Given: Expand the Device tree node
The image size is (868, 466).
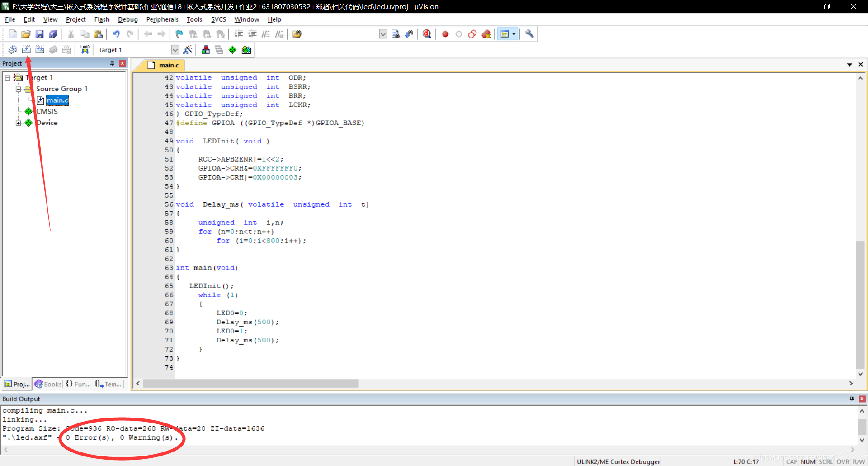Looking at the screenshot, I should [x=19, y=123].
